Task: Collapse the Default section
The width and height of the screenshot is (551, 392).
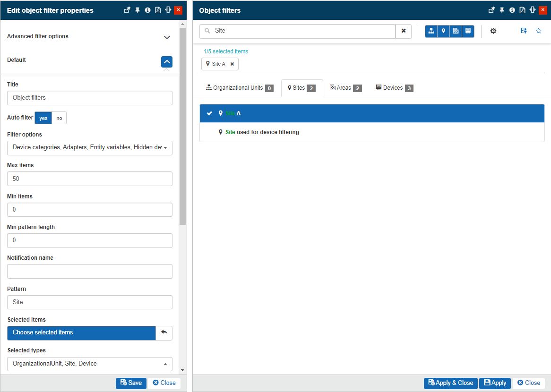Action: [166, 62]
